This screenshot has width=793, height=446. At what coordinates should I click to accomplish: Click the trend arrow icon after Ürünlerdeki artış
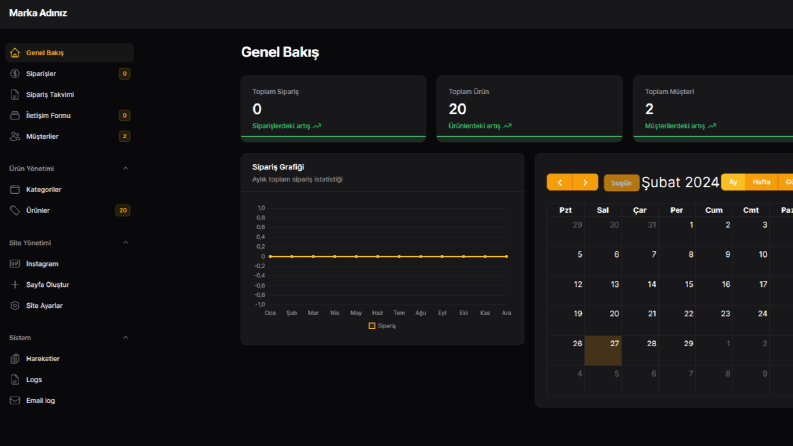[x=507, y=126]
